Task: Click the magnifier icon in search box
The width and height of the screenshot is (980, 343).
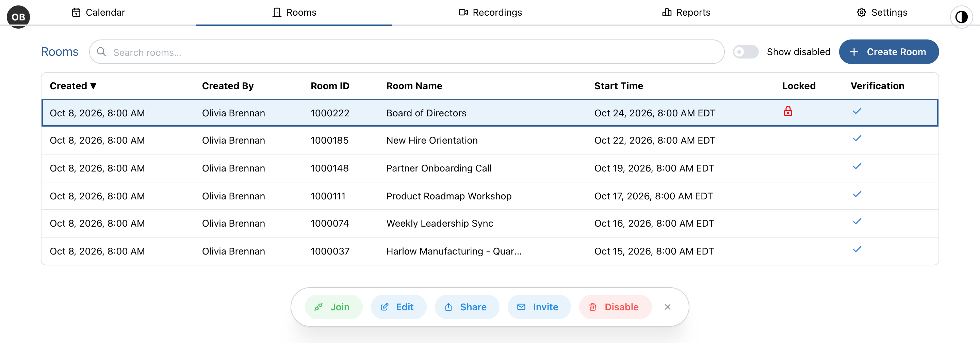Action: (101, 52)
